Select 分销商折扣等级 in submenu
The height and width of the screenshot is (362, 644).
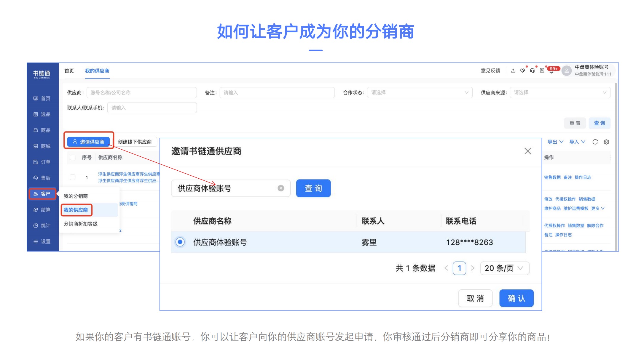tap(81, 224)
